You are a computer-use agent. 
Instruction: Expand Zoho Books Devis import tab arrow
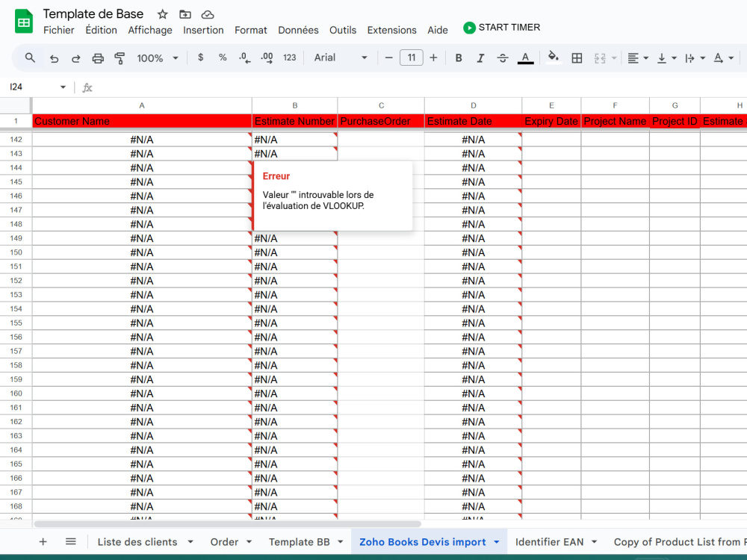coord(497,542)
